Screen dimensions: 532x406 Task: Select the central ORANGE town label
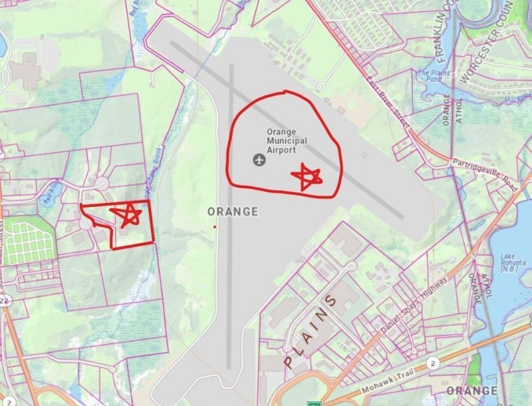point(233,212)
